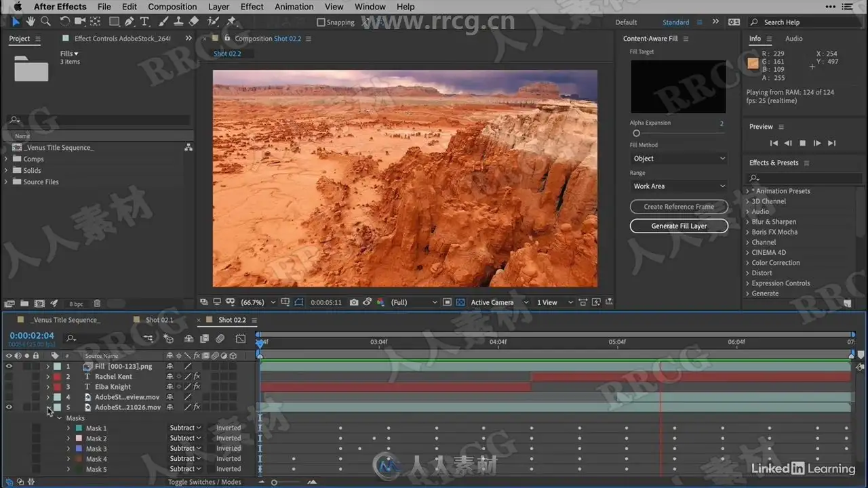Select the Type tool
The width and height of the screenshot is (868, 488).
click(x=144, y=22)
